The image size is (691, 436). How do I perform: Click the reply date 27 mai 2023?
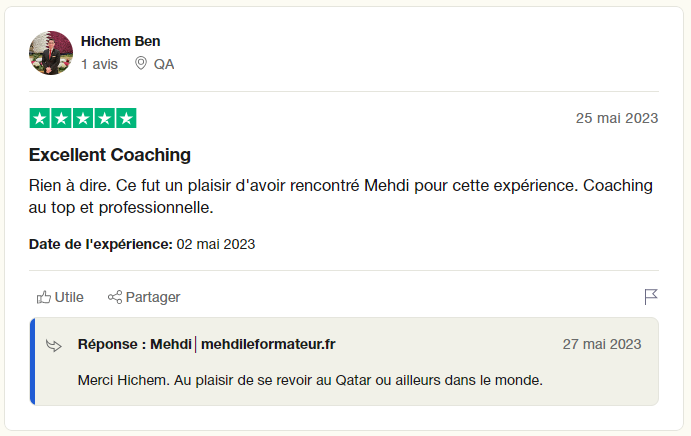(x=602, y=345)
